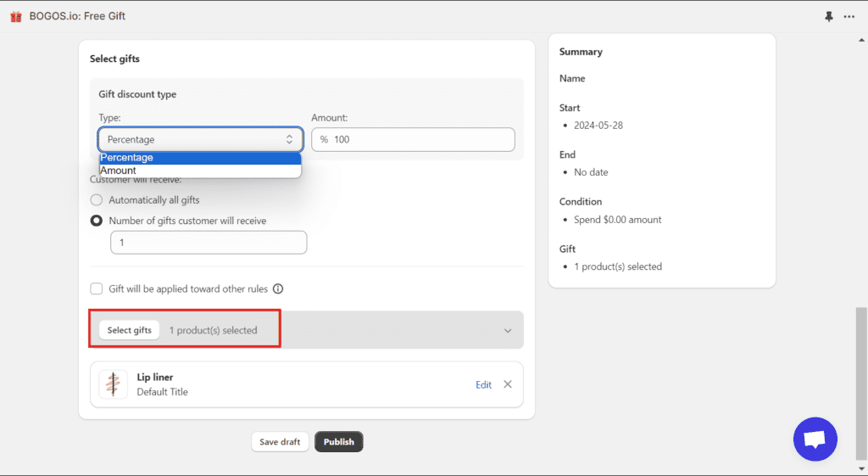Open the chat support bubble
This screenshot has height=476, width=868.
pos(815,439)
